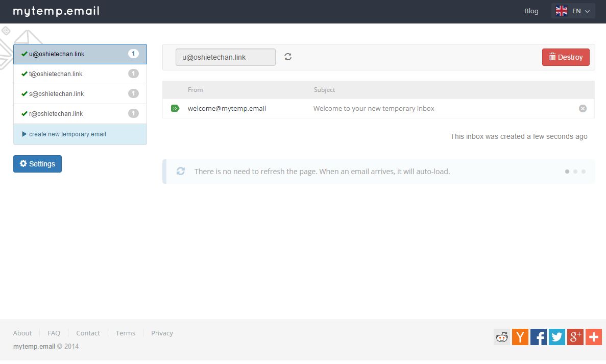Select the u@oshietechan.link inbox
Image resolution: width=606 pixels, height=364 pixels.
tap(80, 54)
